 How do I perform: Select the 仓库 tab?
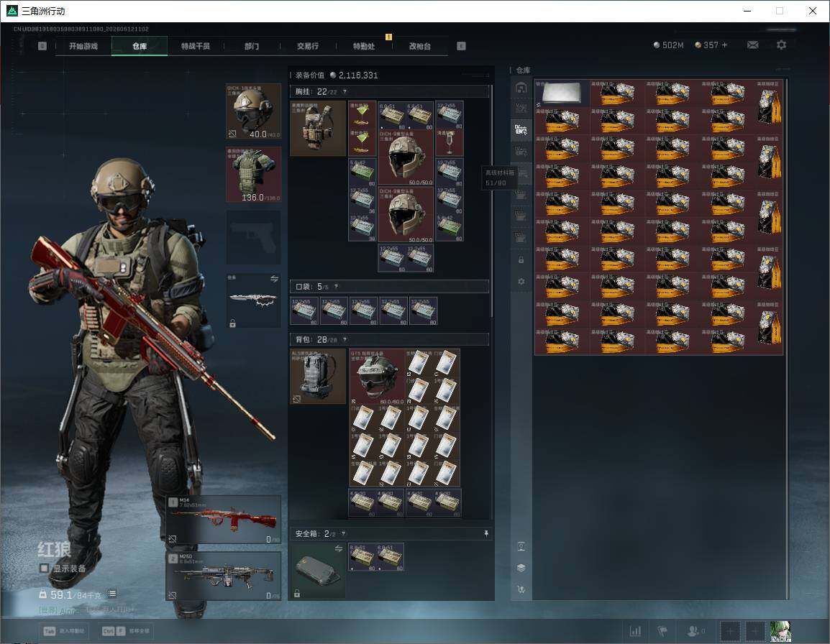[x=140, y=46]
